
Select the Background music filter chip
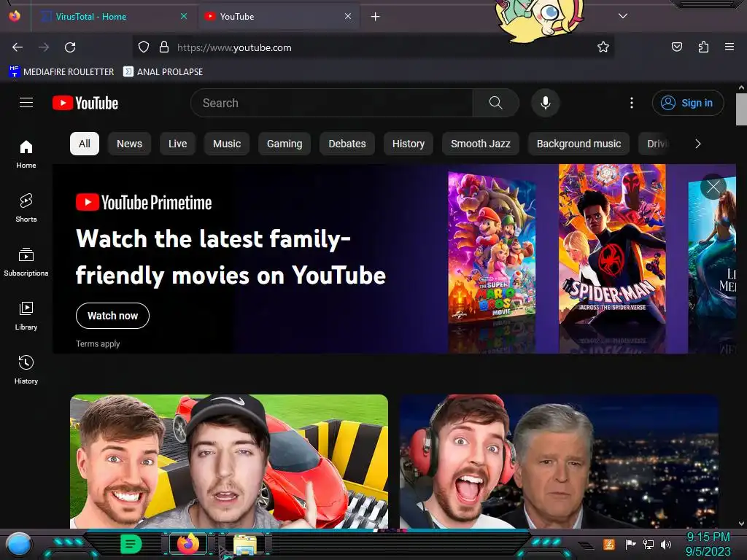pyautogui.click(x=578, y=144)
